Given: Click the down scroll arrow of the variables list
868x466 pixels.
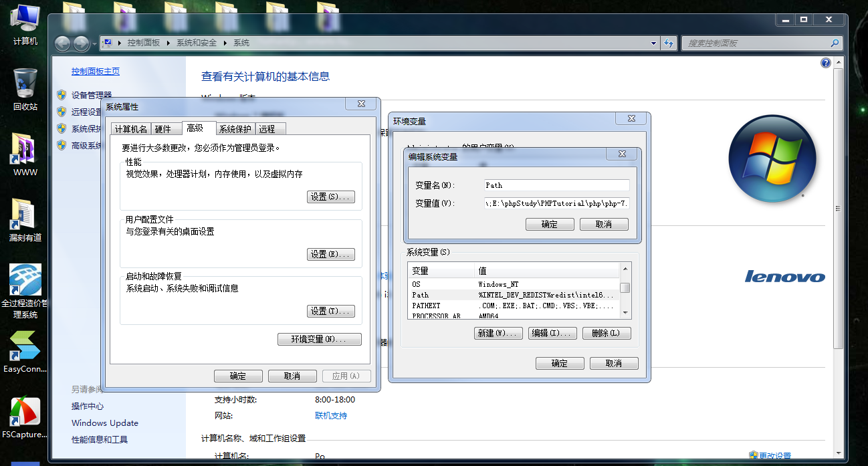Looking at the screenshot, I should coord(624,312).
